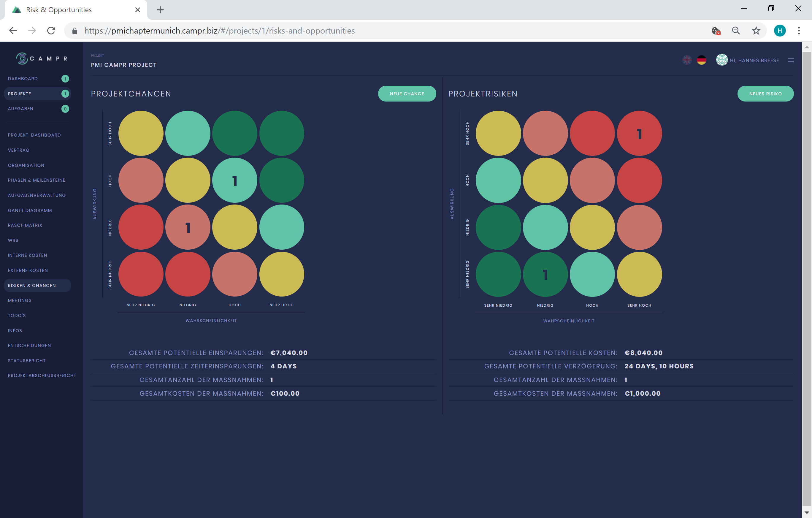Click Hannes Breese user avatar

721,60
